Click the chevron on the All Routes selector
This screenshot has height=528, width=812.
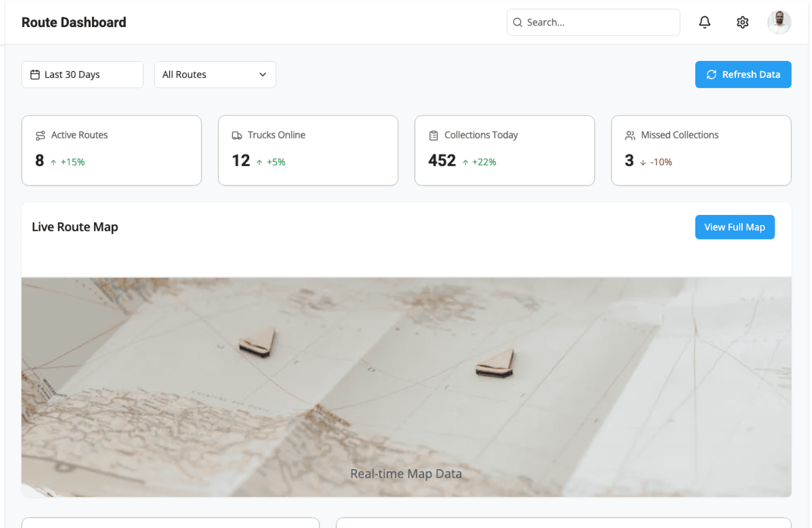[x=263, y=75]
